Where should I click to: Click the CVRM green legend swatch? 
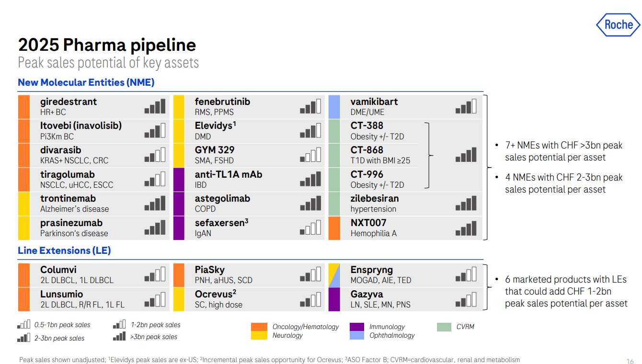444,327
